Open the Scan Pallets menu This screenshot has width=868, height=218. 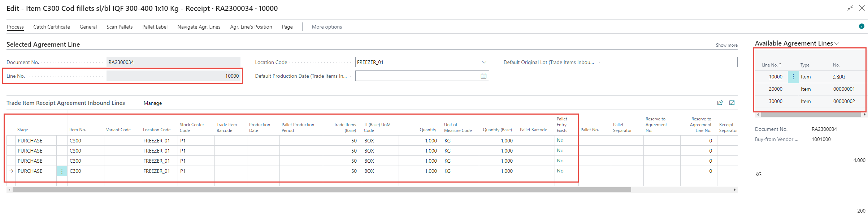[x=120, y=27]
